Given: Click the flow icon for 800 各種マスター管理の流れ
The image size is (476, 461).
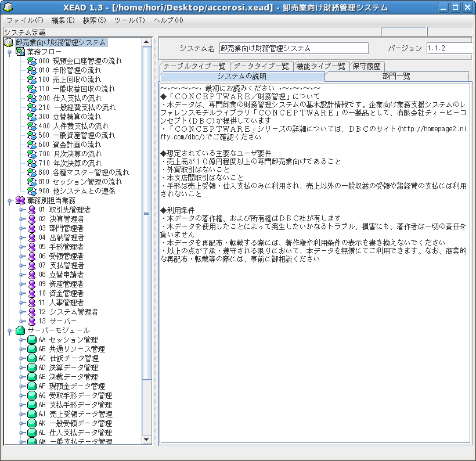Looking at the screenshot, I should point(32,172).
